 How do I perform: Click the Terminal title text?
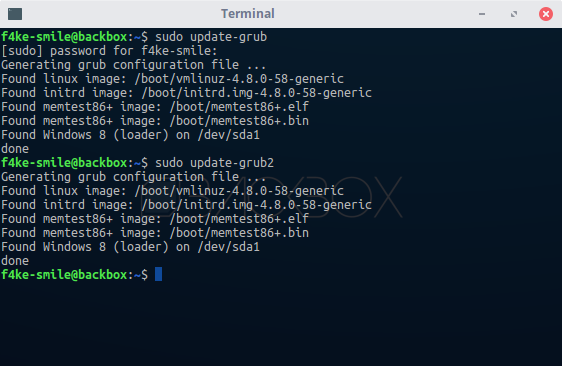pos(248,14)
